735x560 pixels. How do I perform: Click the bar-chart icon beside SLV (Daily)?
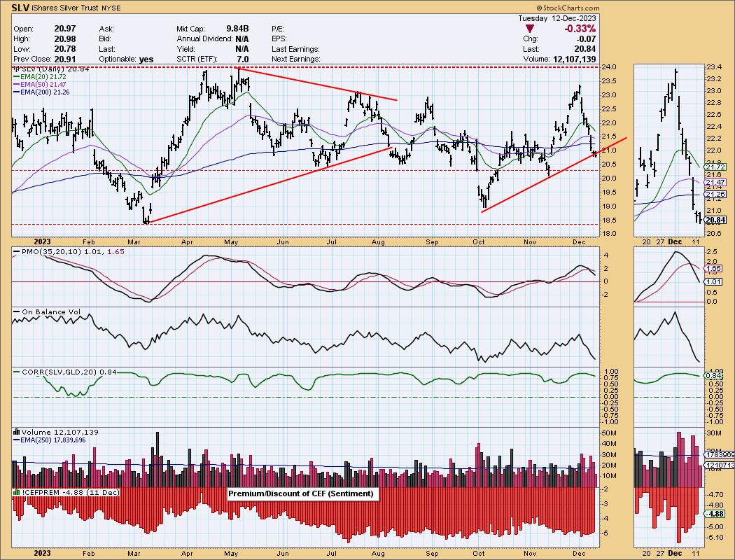pyautogui.click(x=17, y=69)
